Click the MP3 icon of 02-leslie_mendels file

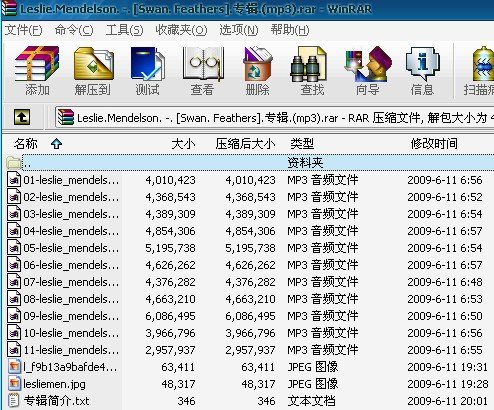click(x=14, y=197)
